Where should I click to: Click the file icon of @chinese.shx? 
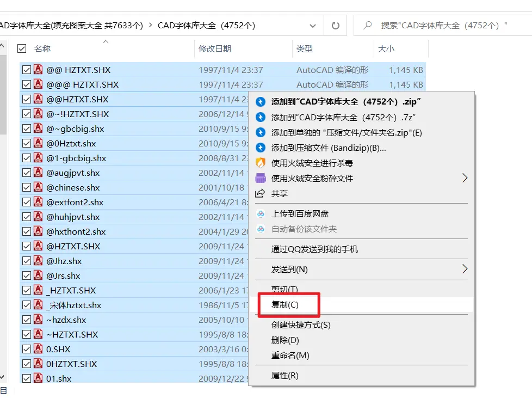(38, 187)
